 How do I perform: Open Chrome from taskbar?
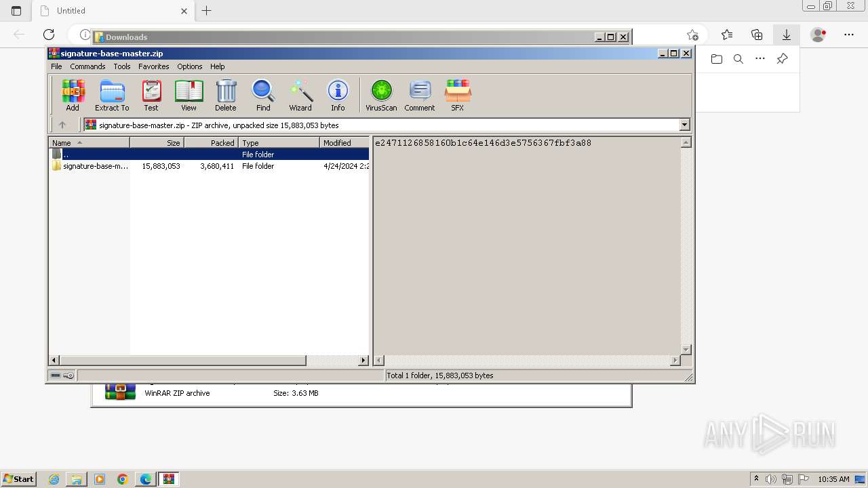point(123,479)
